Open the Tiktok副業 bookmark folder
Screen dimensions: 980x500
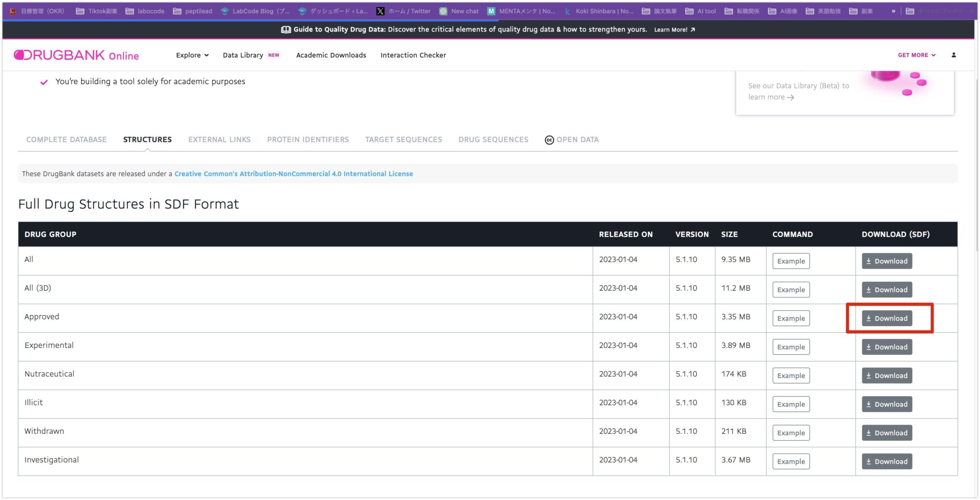pos(97,11)
